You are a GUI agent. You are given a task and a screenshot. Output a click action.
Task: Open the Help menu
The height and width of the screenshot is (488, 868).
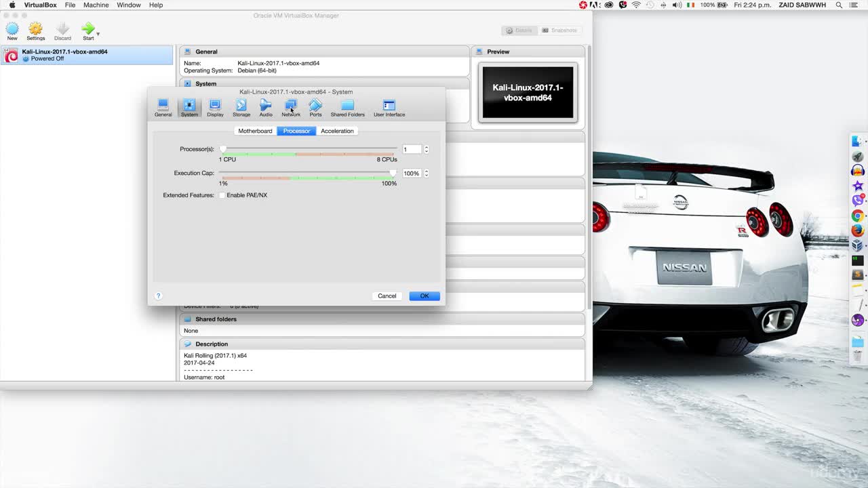click(x=156, y=5)
